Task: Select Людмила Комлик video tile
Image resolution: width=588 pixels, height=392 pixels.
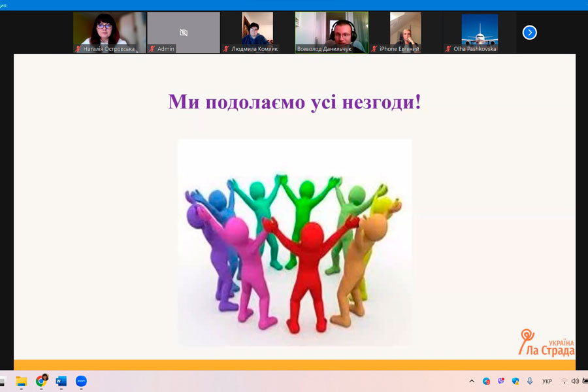Action: [257, 32]
